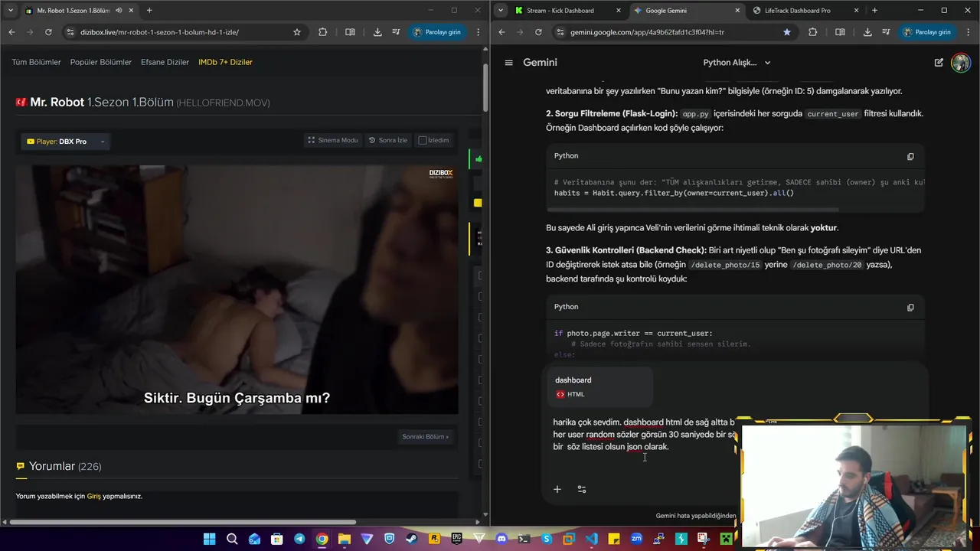Mute the Mr. Robot tab audio icon

[x=119, y=11]
